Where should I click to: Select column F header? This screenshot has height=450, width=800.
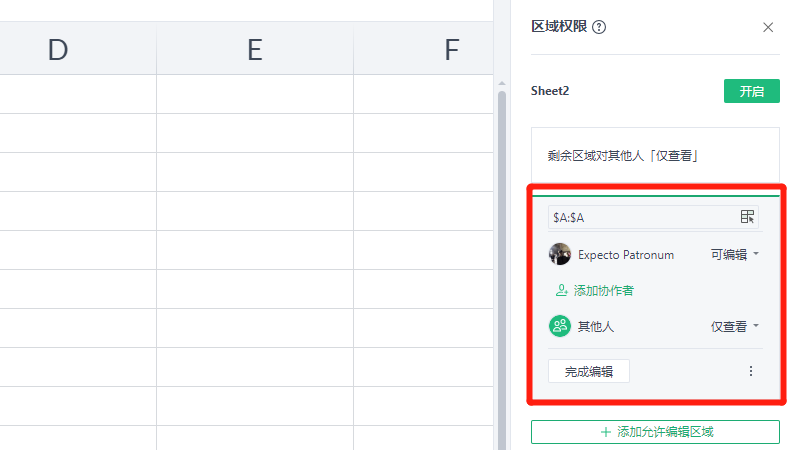[452, 50]
